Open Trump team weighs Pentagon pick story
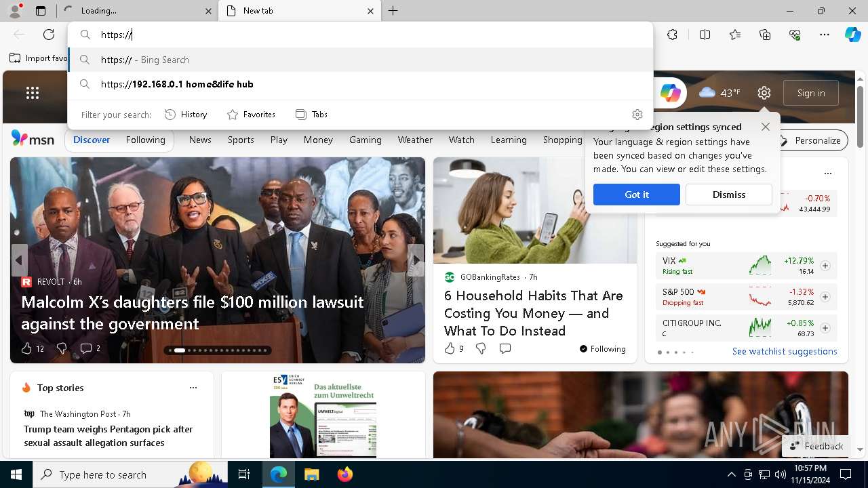The height and width of the screenshot is (488, 868). click(x=108, y=436)
